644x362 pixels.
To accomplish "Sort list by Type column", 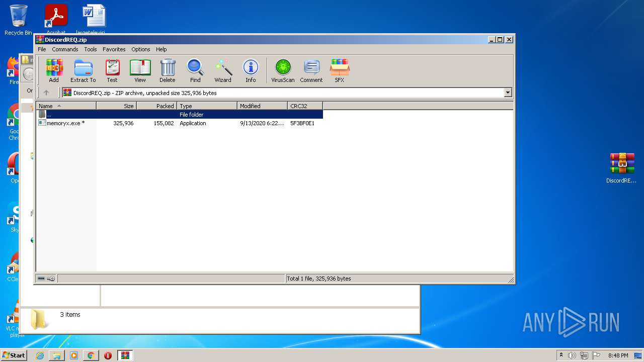I will click(207, 106).
